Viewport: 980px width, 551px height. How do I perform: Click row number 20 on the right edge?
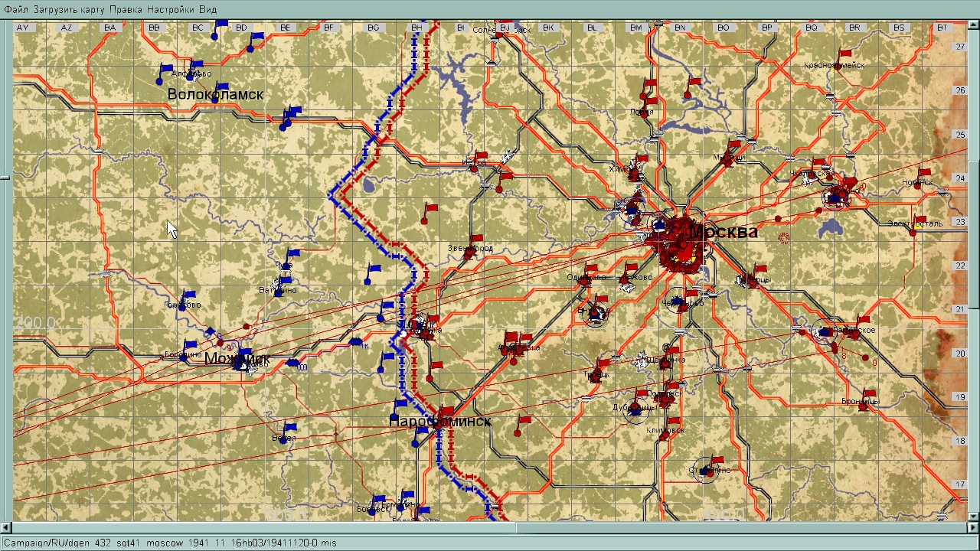(x=959, y=354)
